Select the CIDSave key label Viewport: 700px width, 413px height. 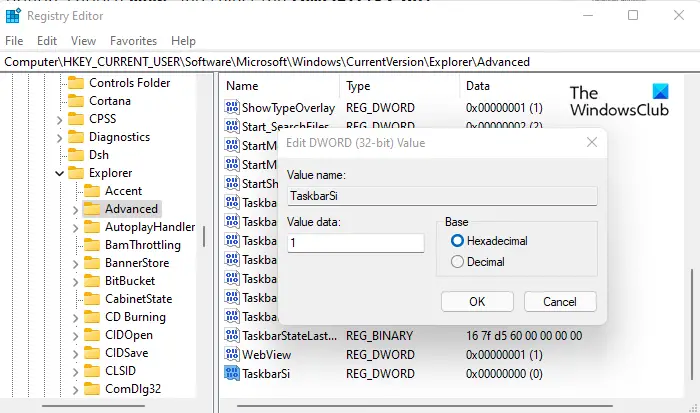(126, 353)
